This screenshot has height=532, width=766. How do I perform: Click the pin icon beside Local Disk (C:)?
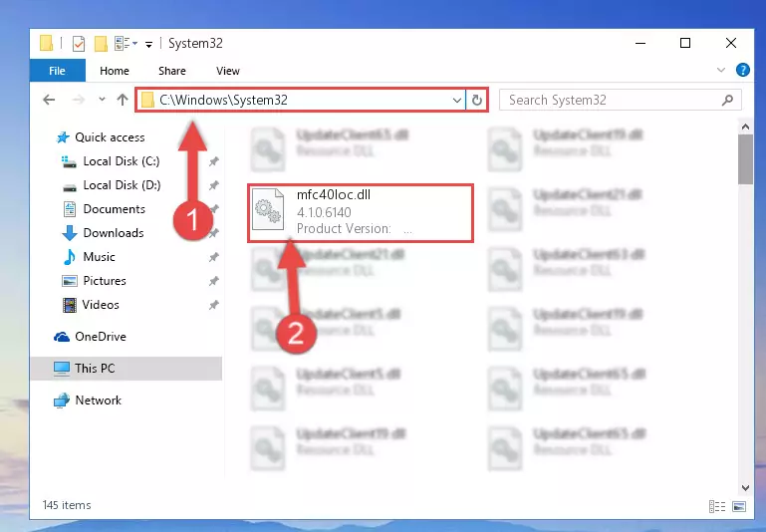[213, 161]
